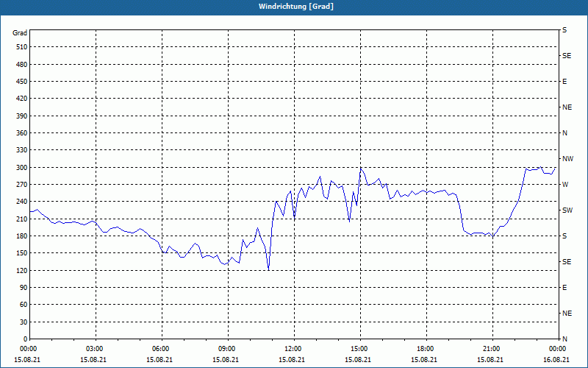Viewport: 588px width, 368px height.
Task: Click the "09:00" time axis label
Action: 226,349
